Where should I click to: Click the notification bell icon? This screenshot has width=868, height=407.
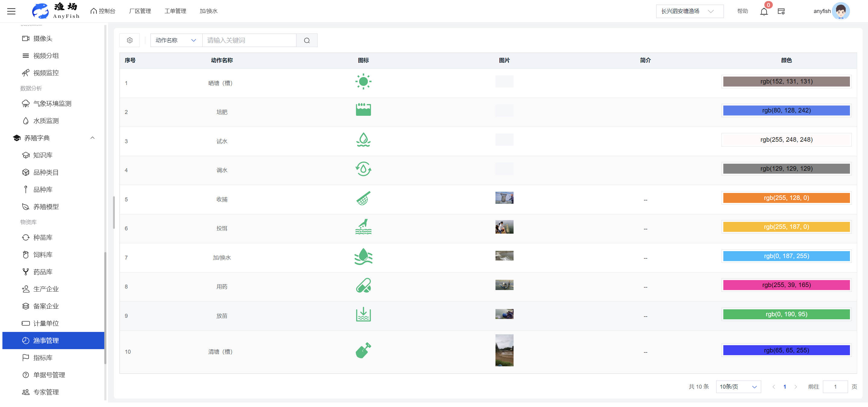pos(763,11)
